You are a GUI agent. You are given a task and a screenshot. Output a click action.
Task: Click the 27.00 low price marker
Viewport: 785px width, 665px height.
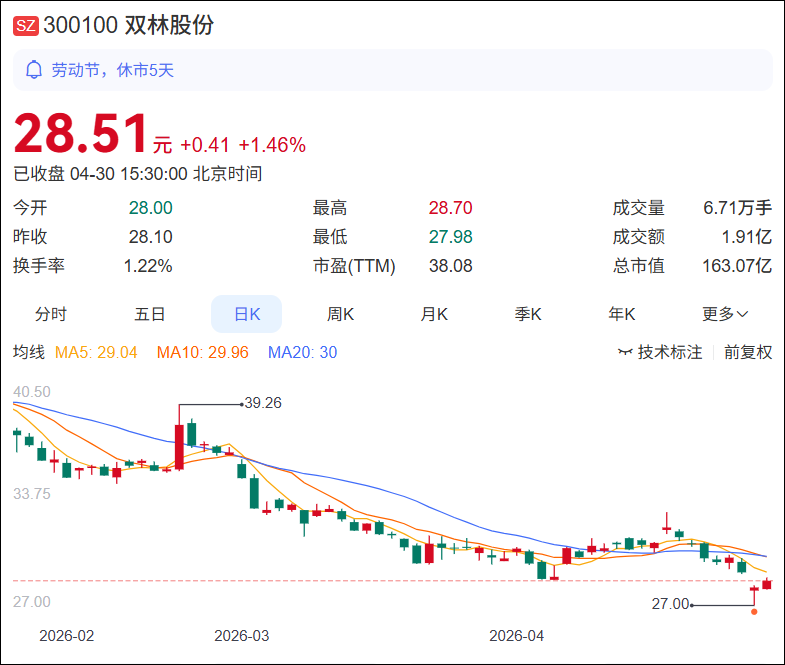coord(670,604)
